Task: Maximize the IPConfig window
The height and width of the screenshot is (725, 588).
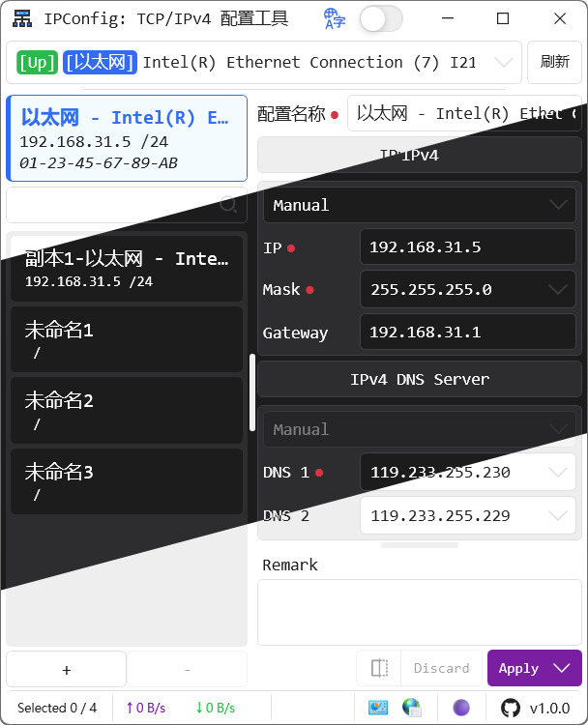Action: 503,18
